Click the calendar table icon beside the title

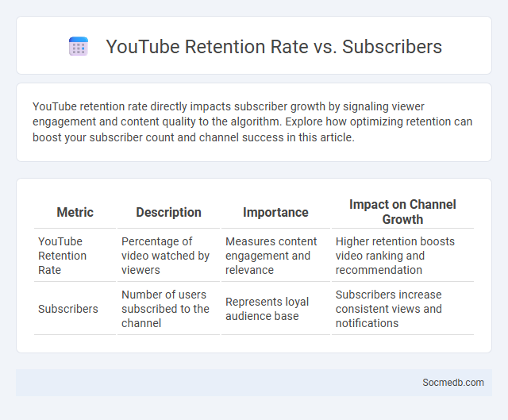pos(79,46)
